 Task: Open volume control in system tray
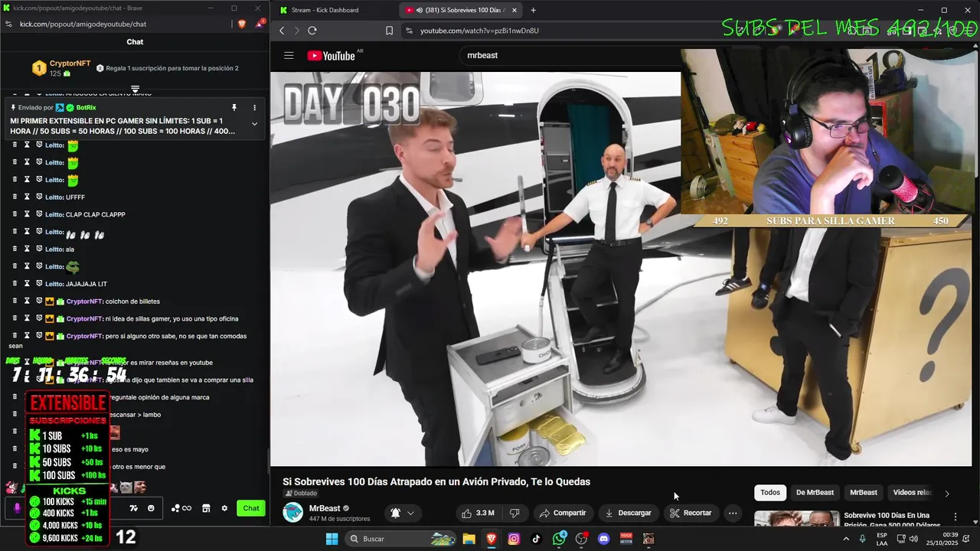913,539
